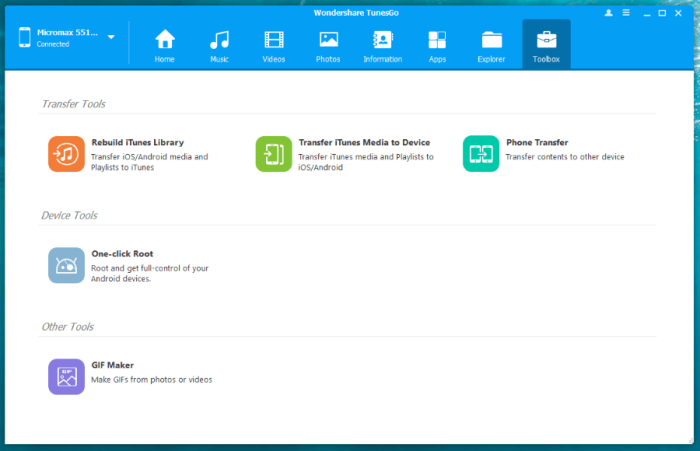Open Rebuild iTunes Library title link

(x=138, y=142)
